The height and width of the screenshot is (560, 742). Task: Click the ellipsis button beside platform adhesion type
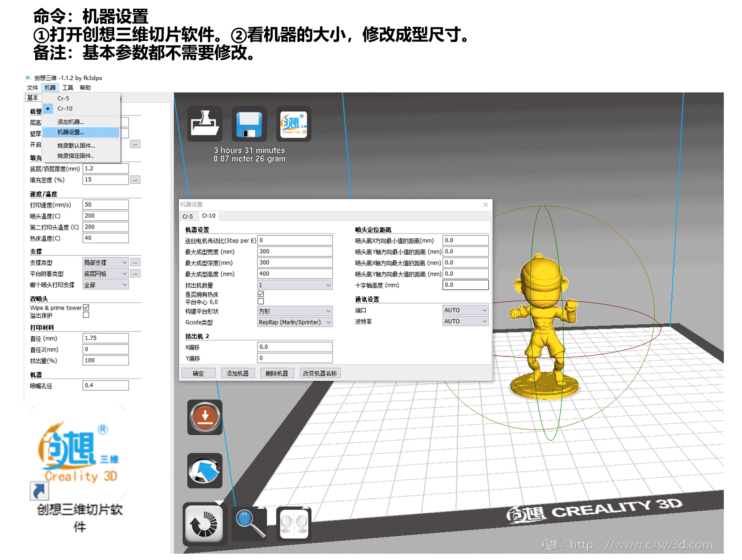[x=135, y=273]
